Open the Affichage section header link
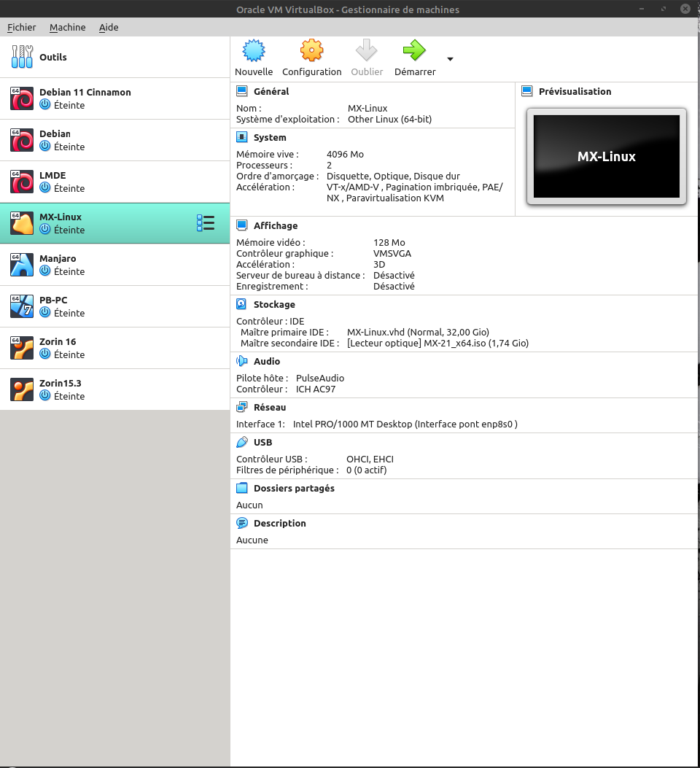This screenshot has height=768, width=700. 276,225
